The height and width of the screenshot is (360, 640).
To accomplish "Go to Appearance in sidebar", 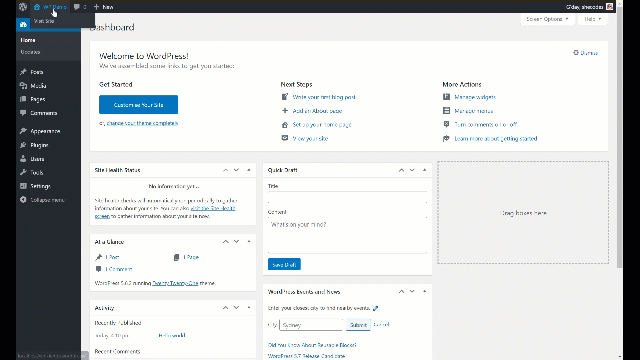I will pos(44,131).
